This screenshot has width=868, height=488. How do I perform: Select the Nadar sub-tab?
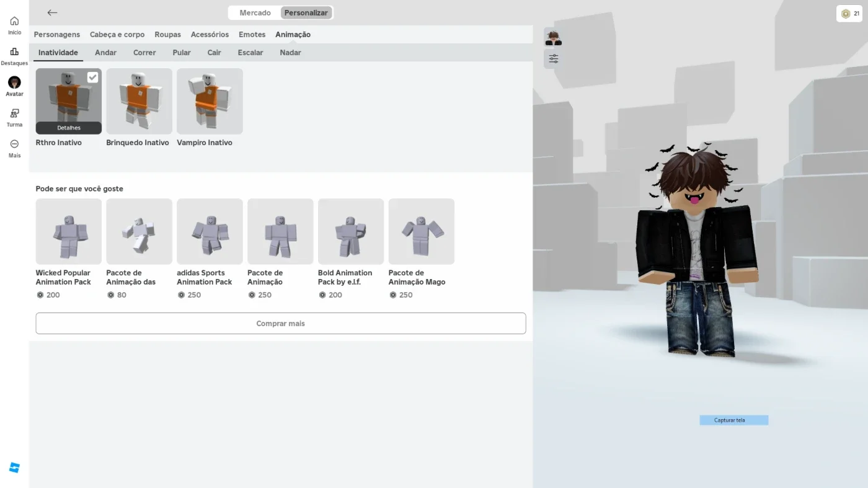tap(290, 53)
